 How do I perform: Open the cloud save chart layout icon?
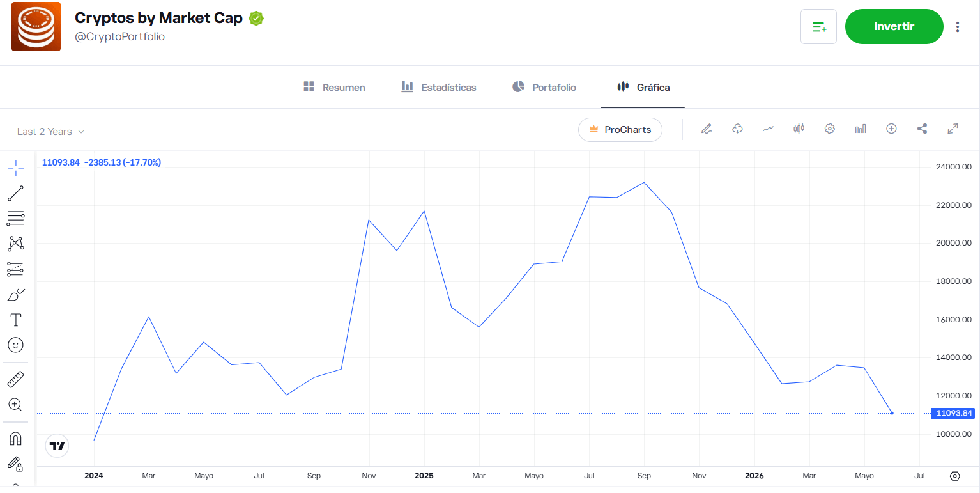coord(737,129)
